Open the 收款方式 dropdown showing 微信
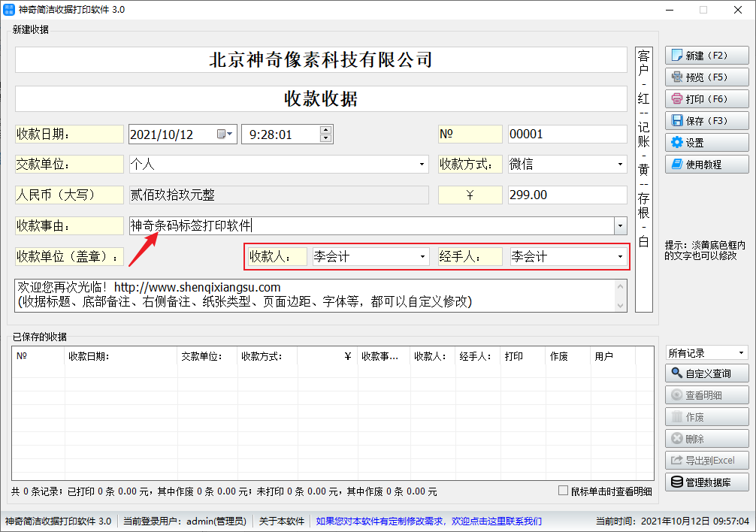The width and height of the screenshot is (756, 532). [620, 165]
